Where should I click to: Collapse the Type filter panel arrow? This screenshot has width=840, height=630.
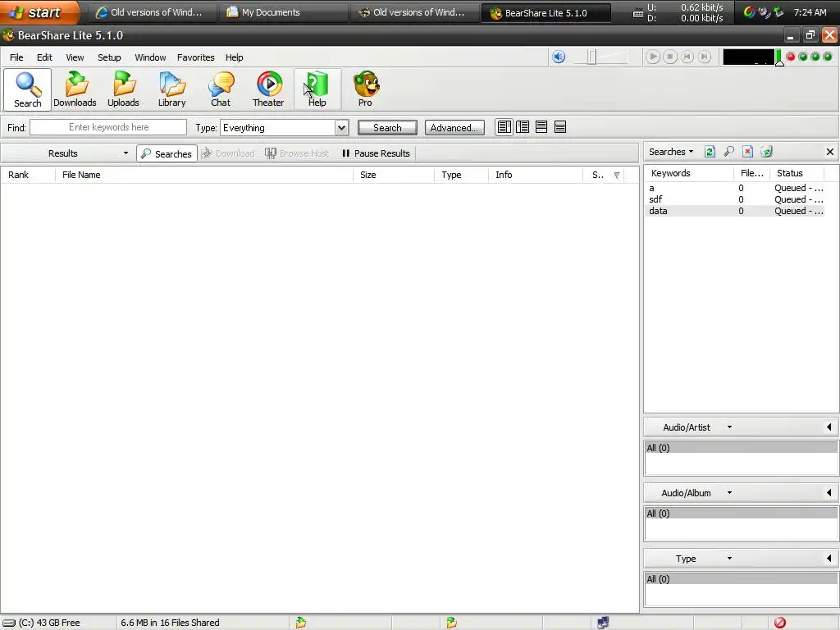click(x=829, y=558)
